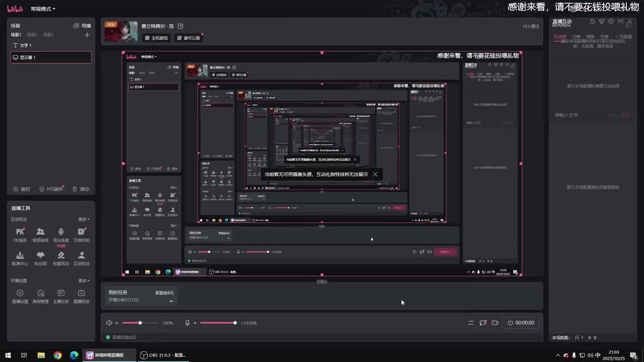Open the 天选时刻 tool
This screenshot has height=362, width=644.
pyautogui.click(x=82, y=235)
